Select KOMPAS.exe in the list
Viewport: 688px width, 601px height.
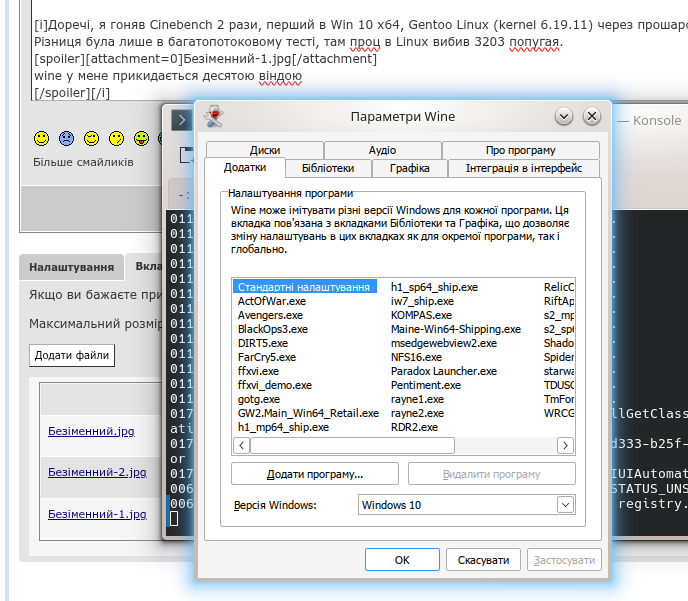421,315
